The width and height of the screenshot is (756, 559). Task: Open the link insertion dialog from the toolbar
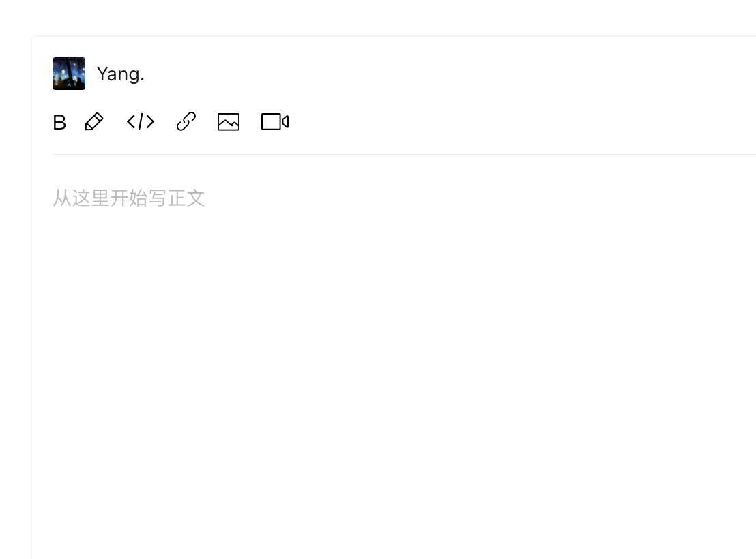pos(186,121)
